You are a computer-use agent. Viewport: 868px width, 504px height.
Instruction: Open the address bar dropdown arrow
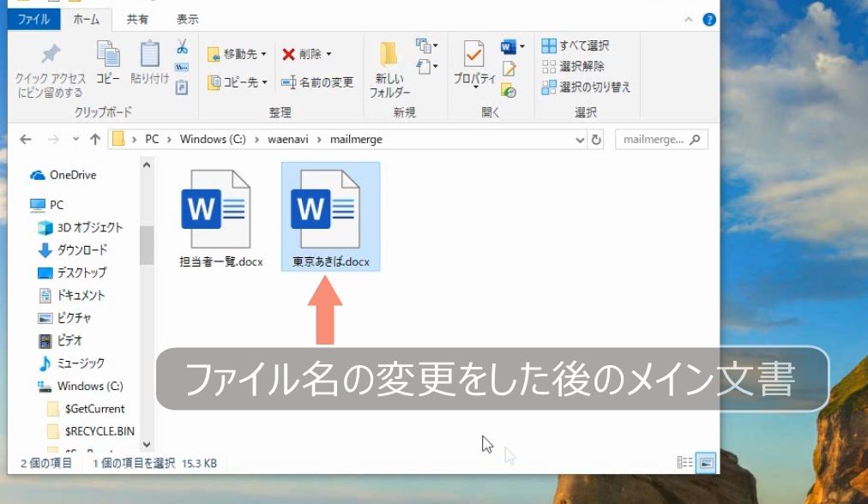581,139
